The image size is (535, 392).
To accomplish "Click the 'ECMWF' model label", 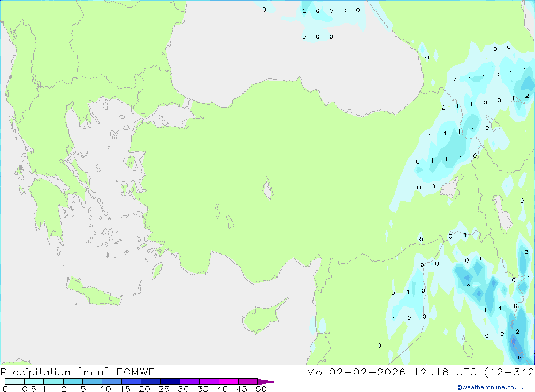I will pos(135,372).
